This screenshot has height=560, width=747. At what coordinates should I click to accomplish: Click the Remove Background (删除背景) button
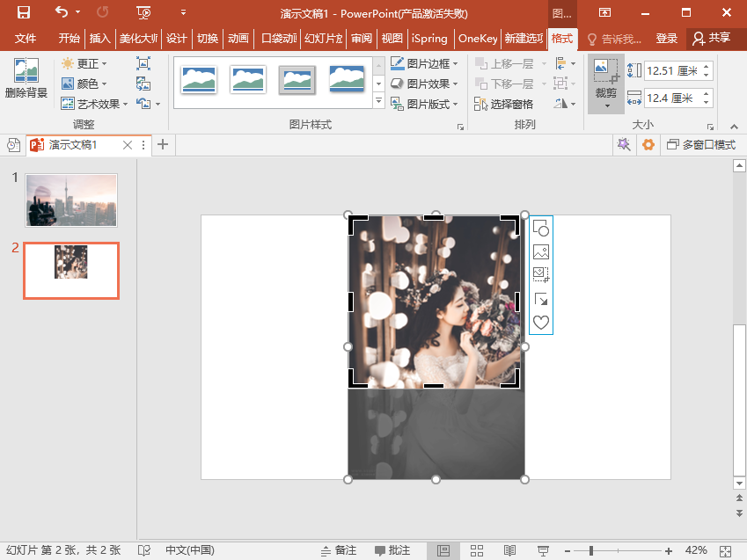tap(26, 78)
